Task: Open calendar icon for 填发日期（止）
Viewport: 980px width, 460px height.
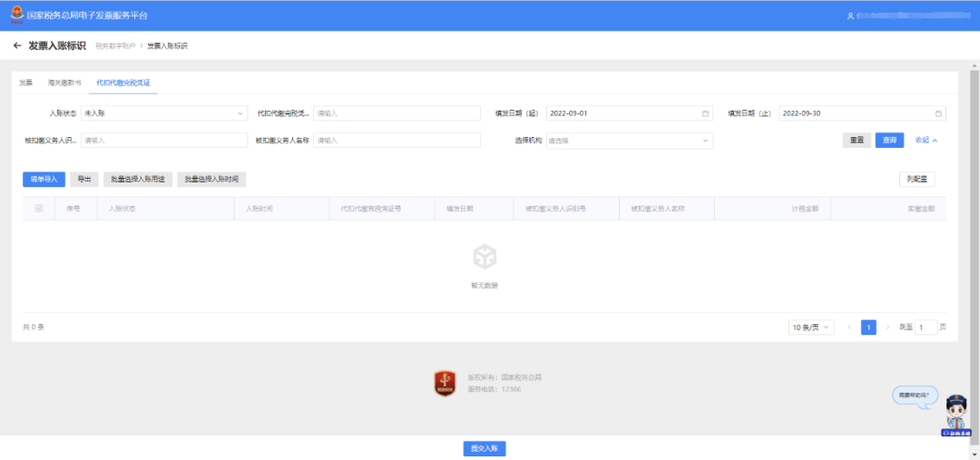Action: (938, 113)
